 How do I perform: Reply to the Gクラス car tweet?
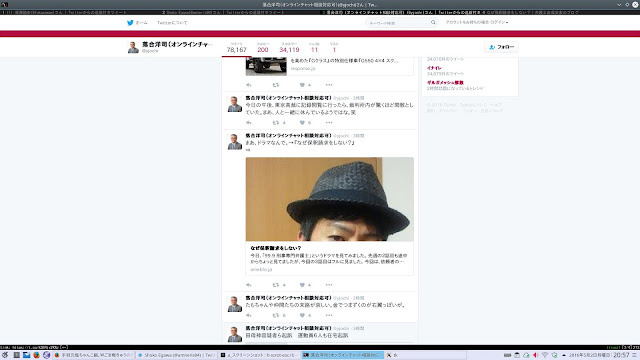249,85
